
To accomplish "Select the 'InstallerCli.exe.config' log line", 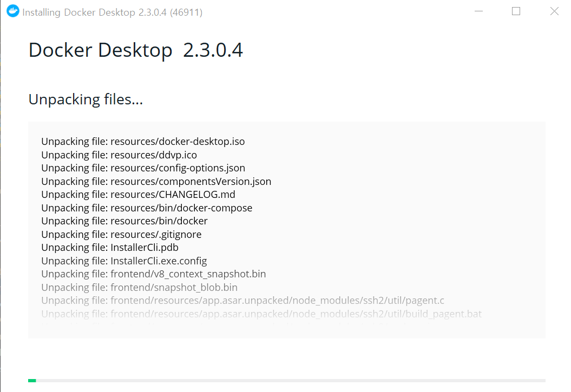I will click(x=124, y=261).
